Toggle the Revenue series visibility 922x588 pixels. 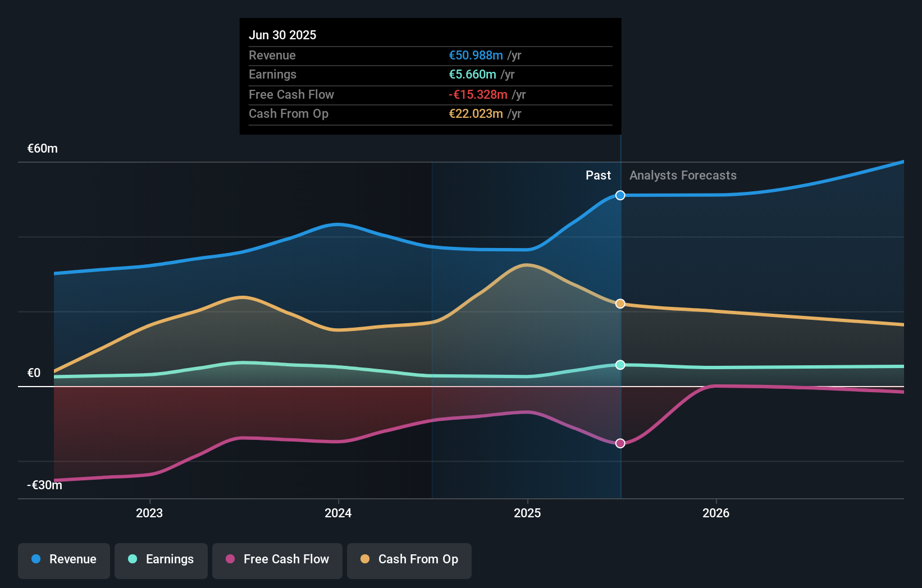coord(63,561)
